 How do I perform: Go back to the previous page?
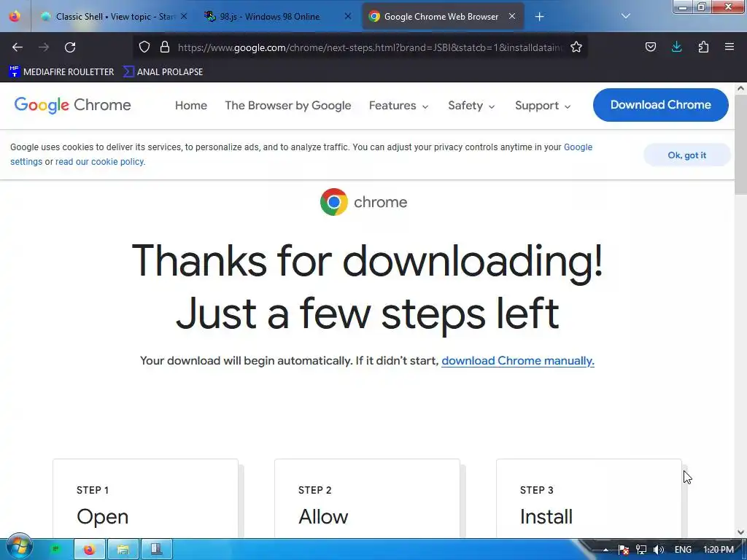pyautogui.click(x=18, y=47)
